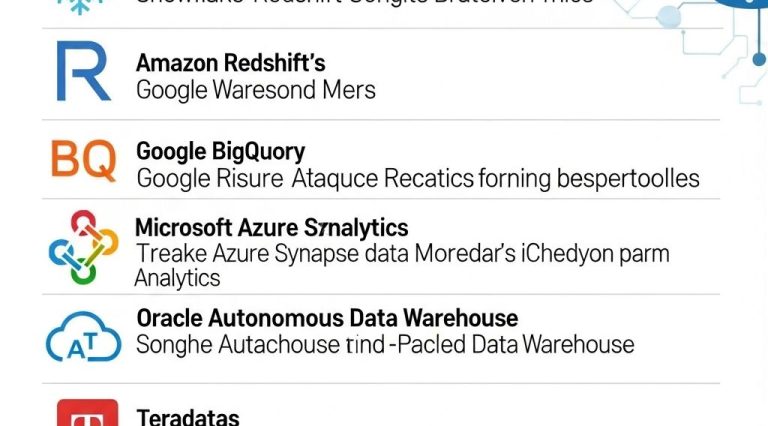Open the "Microsoft Azure Synalytics" heading
This screenshot has width=768, height=426.
[271, 228]
